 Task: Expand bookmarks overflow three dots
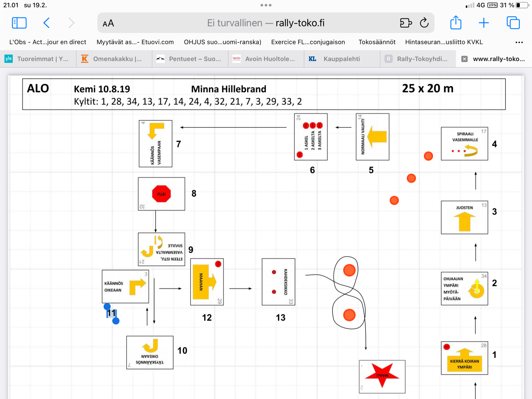pyautogui.click(x=519, y=42)
